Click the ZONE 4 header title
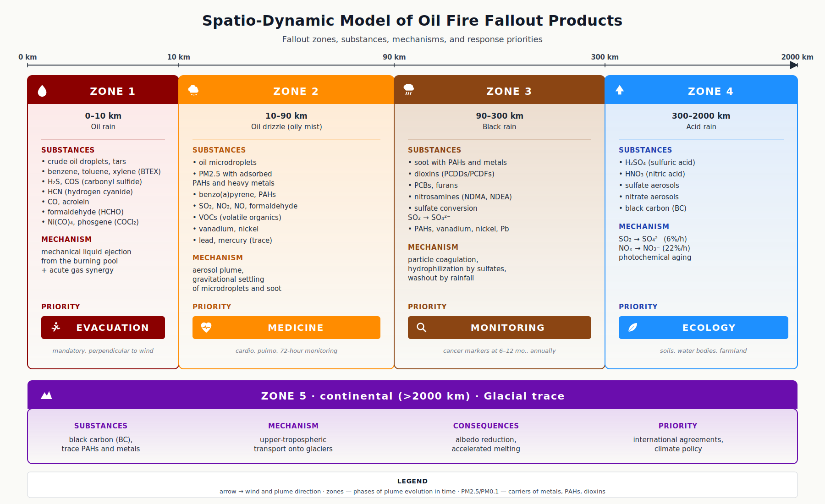This screenshot has width=825, height=504. pos(710,91)
